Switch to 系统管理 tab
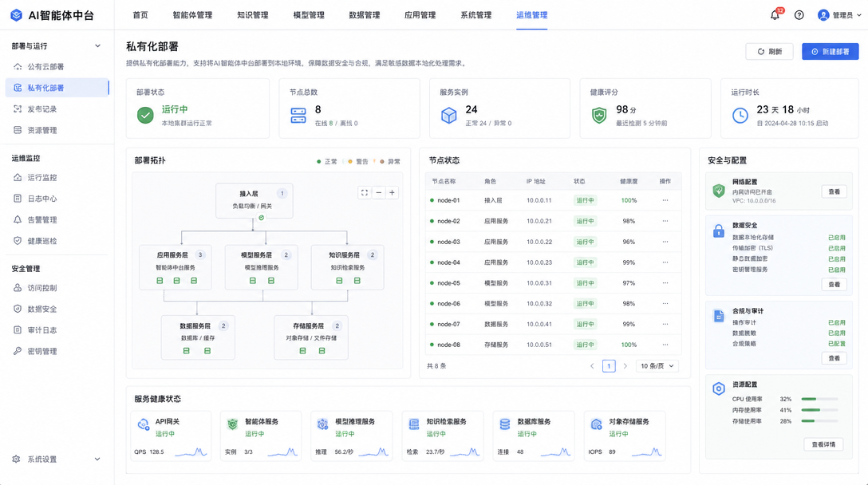868x485 pixels. click(475, 15)
